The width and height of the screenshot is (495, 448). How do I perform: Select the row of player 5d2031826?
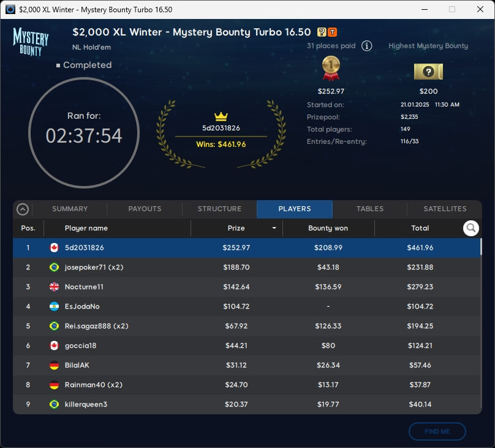pyautogui.click(x=246, y=247)
